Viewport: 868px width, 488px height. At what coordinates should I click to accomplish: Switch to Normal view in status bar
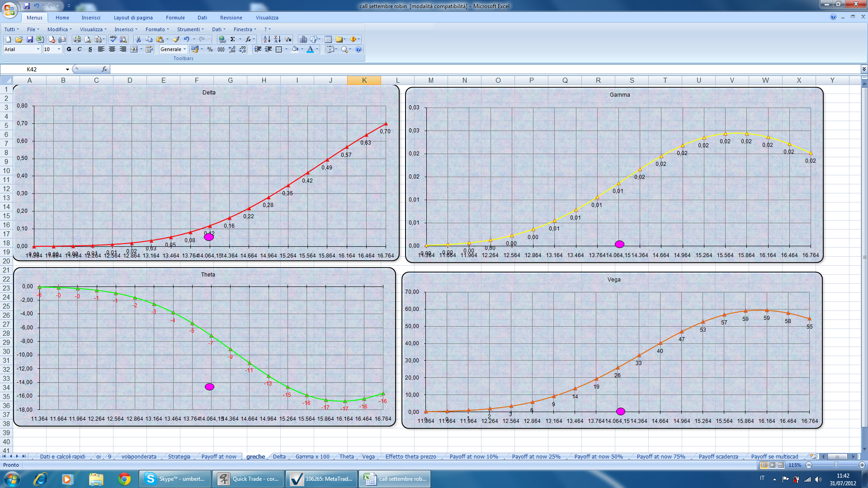pyautogui.click(x=764, y=465)
